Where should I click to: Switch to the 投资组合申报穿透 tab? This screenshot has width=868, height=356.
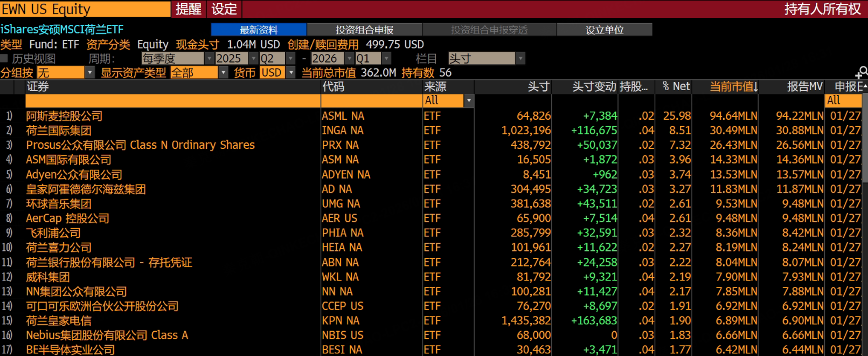(x=489, y=30)
